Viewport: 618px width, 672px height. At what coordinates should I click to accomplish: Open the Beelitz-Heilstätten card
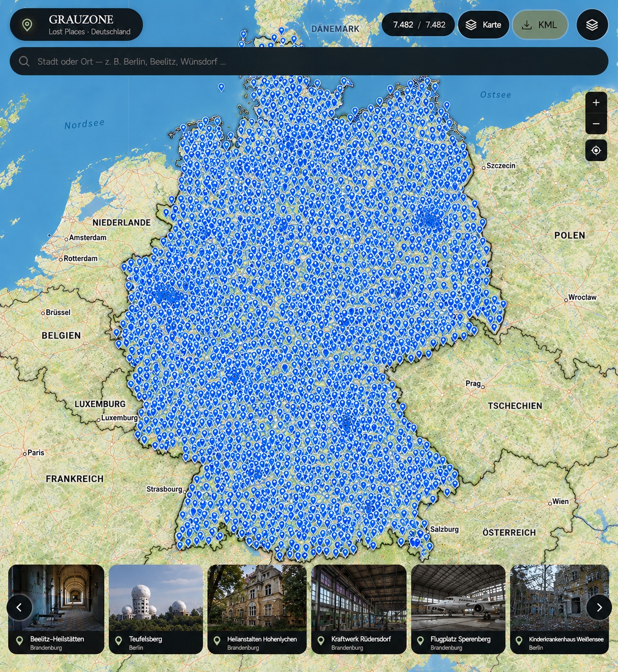pos(56,609)
